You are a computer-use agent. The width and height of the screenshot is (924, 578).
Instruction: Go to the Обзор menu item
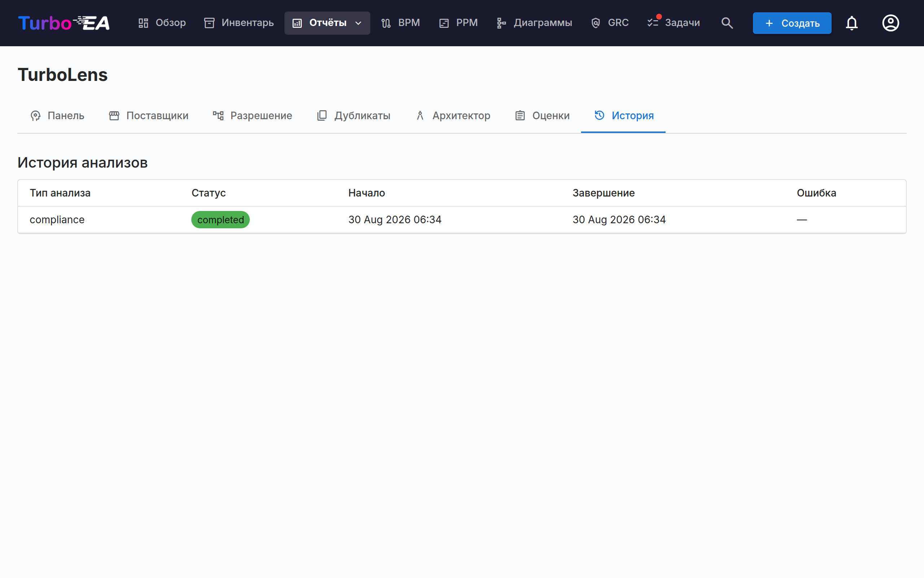[162, 23]
